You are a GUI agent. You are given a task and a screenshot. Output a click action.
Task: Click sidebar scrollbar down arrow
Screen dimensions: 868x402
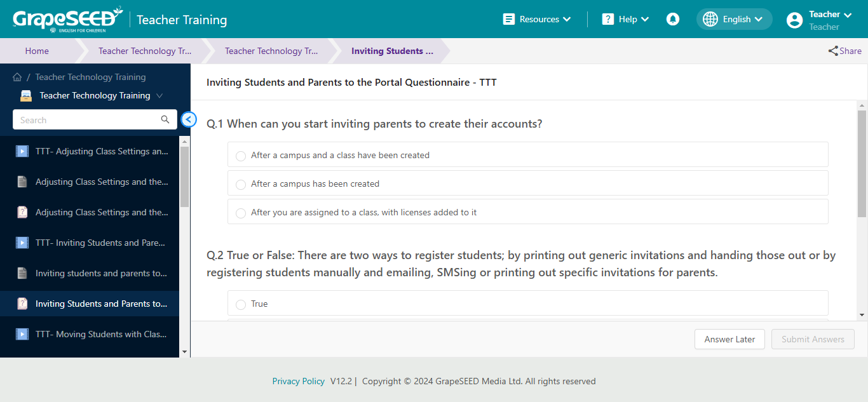[184, 352]
